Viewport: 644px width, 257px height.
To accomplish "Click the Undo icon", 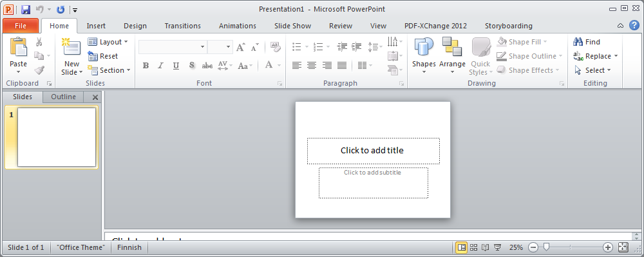I will pos(40,9).
